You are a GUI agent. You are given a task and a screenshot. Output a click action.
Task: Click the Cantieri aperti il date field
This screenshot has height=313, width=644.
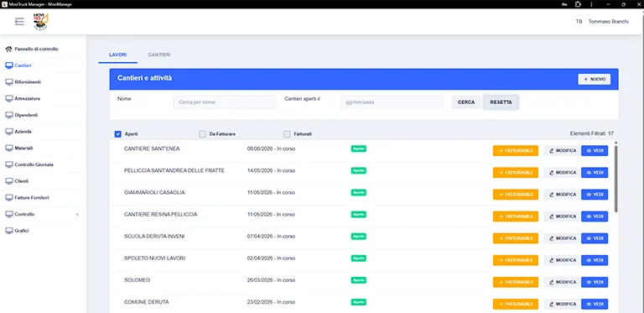pos(392,102)
